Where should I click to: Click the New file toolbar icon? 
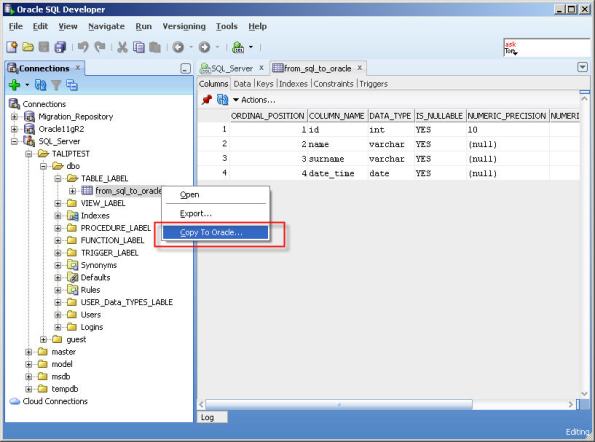coord(12,47)
